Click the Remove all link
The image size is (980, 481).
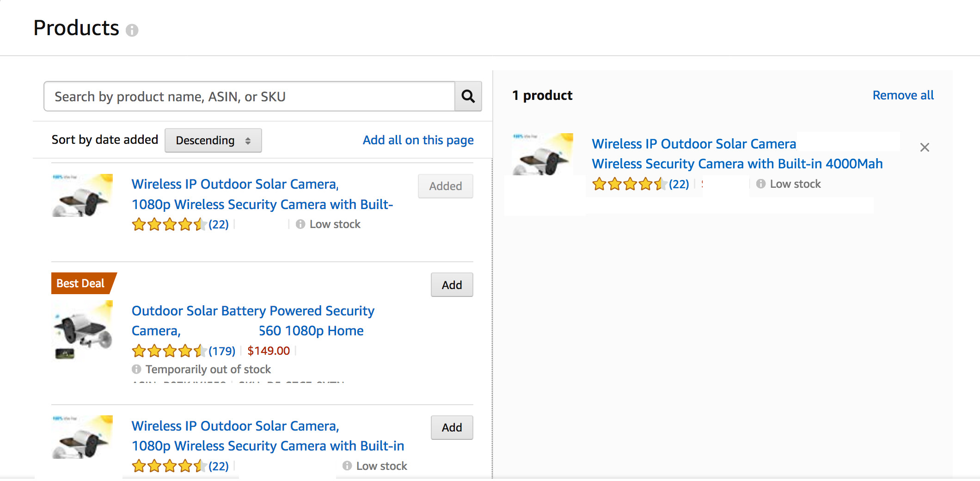(903, 95)
